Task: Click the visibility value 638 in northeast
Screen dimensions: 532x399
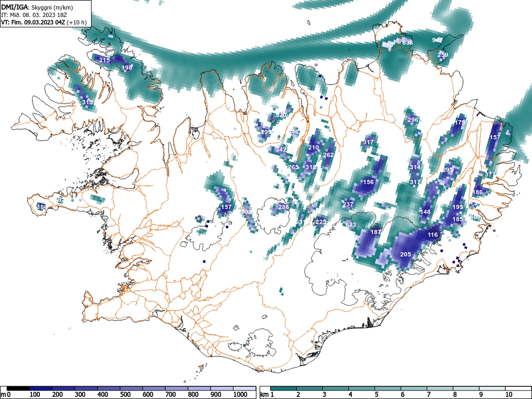Action: click(x=408, y=43)
